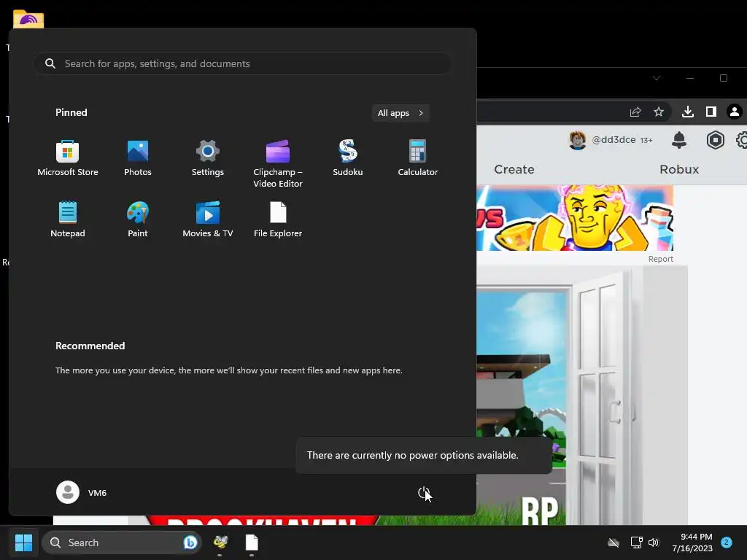Open the desktop folder with purple icon
This screenshot has width=747, height=560.
28,19
